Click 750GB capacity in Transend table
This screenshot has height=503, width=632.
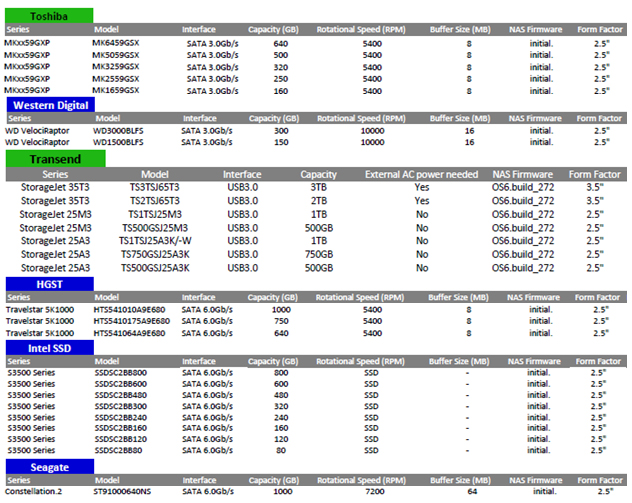[x=319, y=255]
